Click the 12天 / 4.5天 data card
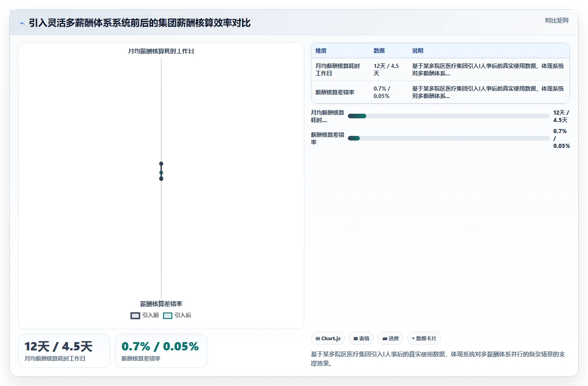 64,351
